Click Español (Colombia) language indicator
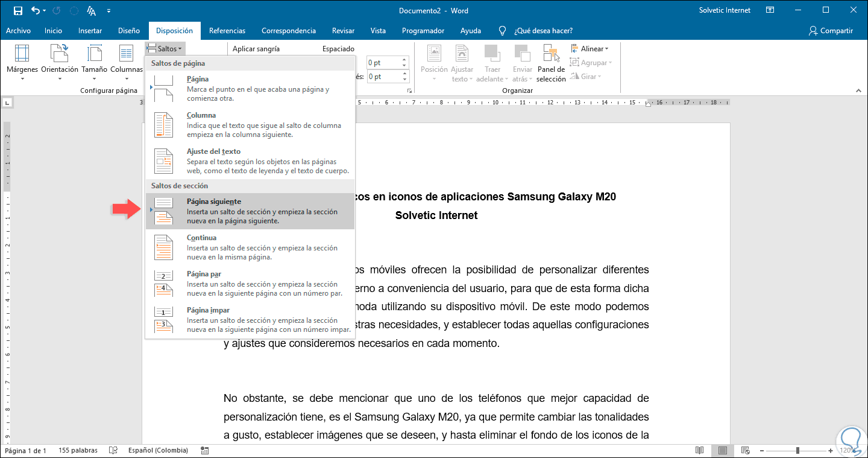 click(x=158, y=451)
